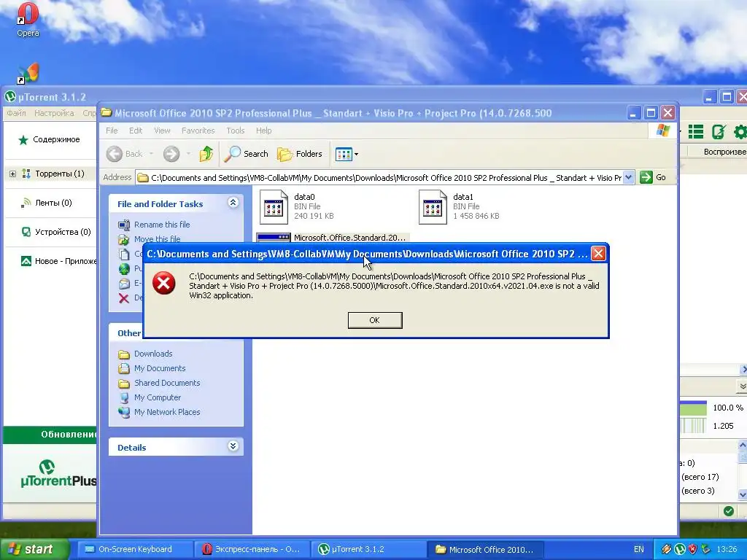Select Новое - Приложения in µTorrent sidebar
Image resolution: width=747 pixels, height=560 pixels.
pyautogui.click(x=66, y=261)
